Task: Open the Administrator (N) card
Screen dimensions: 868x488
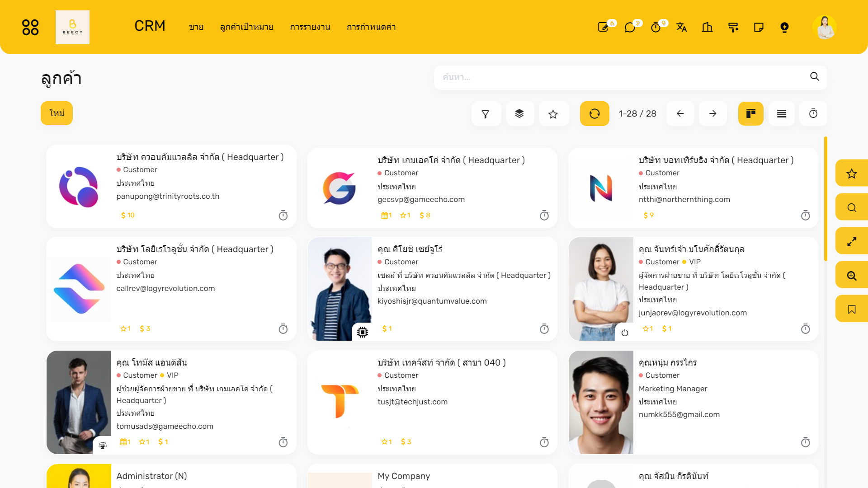Action: click(x=171, y=476)
